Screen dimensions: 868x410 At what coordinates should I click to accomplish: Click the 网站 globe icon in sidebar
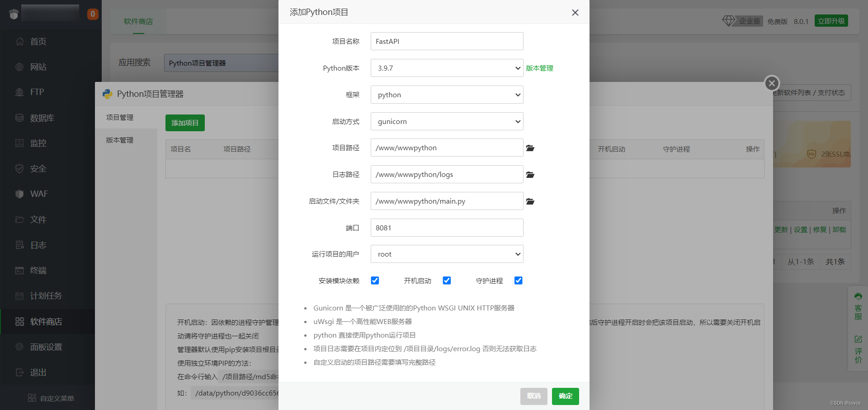19,67
